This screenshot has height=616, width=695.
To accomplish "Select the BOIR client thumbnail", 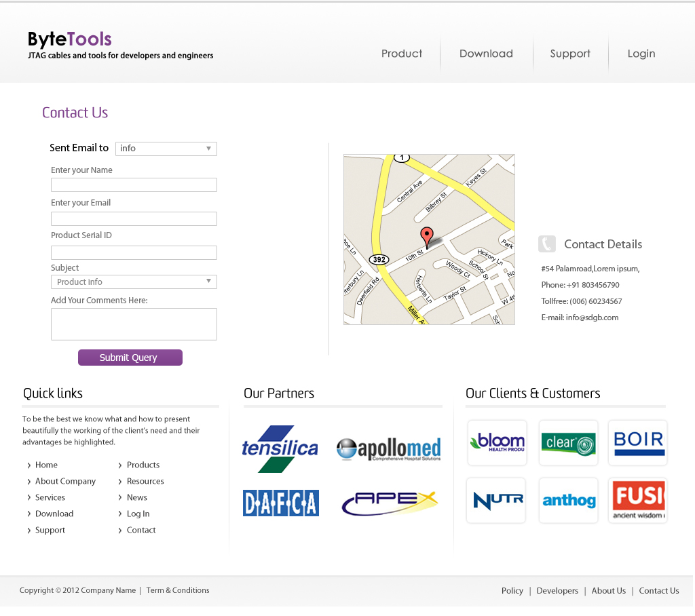I will (637, 442).
